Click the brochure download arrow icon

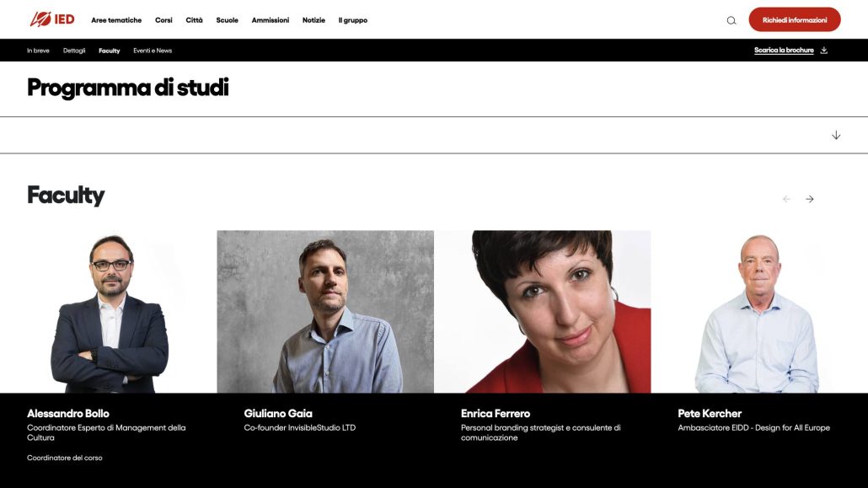[x=823, y=51]
